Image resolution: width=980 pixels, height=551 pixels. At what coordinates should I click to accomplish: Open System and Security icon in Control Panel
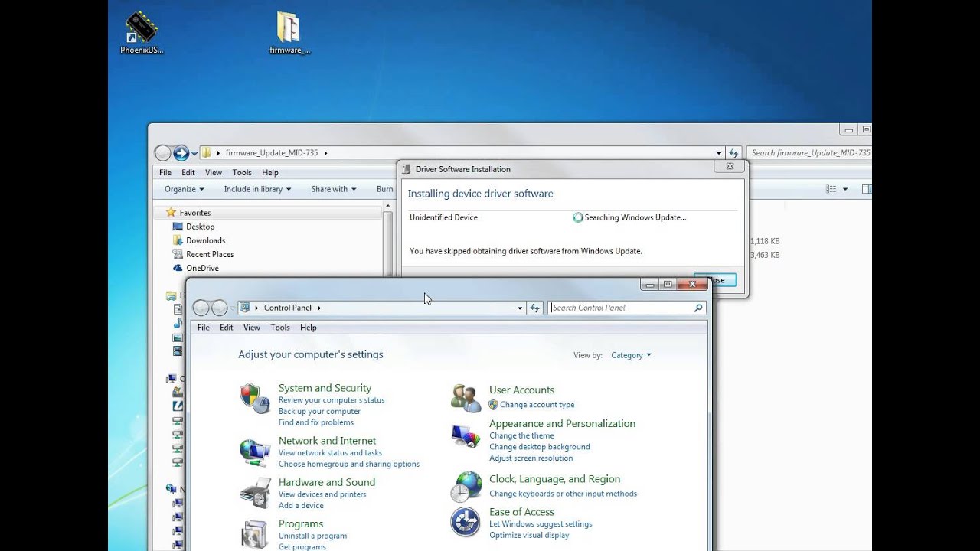click(x=255, y=398)
